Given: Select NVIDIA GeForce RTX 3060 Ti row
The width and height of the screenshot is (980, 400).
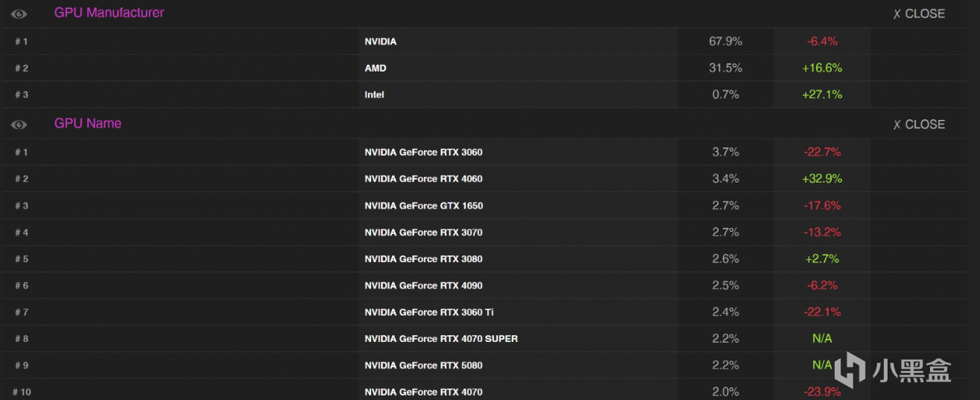Looking at the screenshot, I should coord(429,313).
